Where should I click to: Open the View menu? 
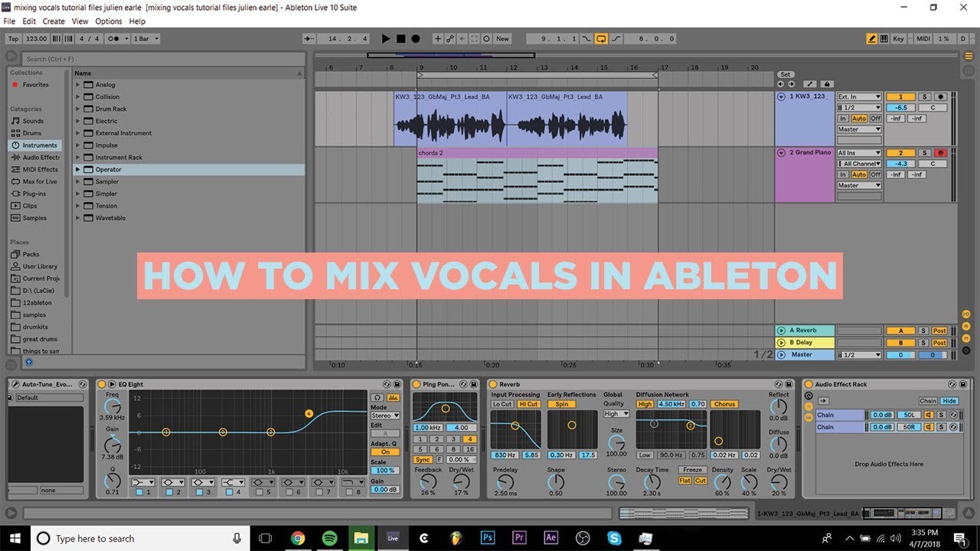[x=80, y=21]
